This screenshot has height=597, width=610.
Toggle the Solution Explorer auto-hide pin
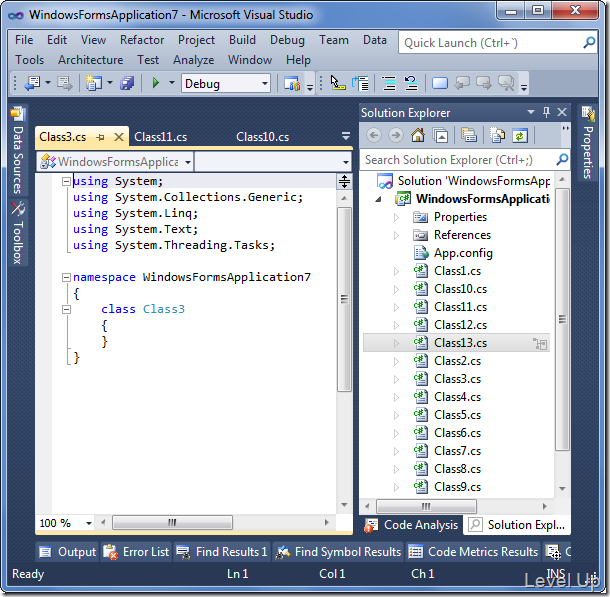coord(546,112)
